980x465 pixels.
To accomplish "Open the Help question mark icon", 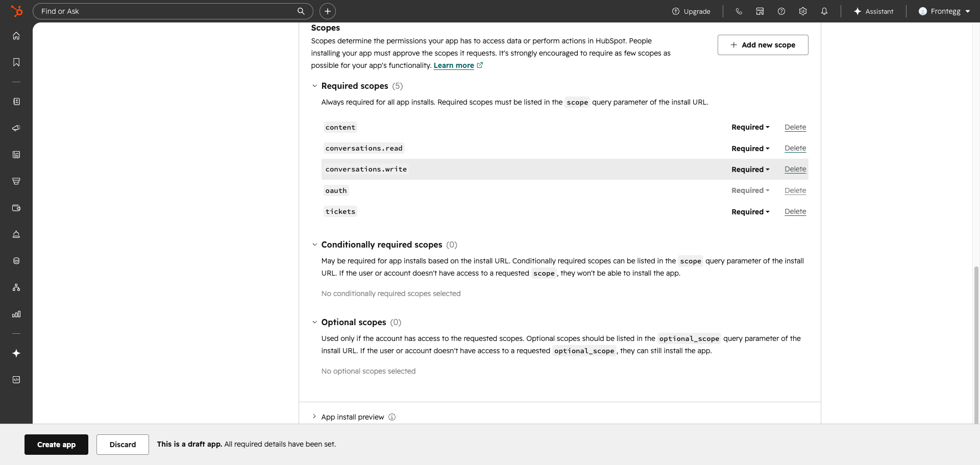I will tap(781, 11).
